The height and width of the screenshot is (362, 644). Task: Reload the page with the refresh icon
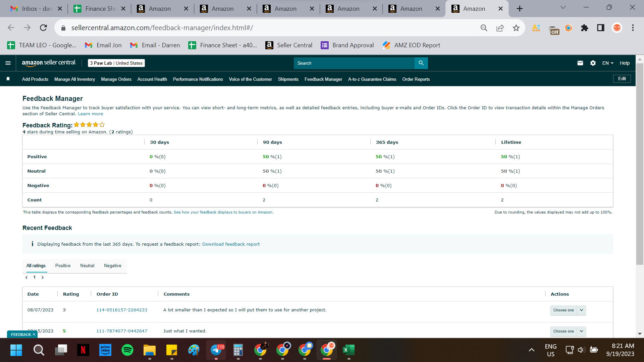point(43,28)
